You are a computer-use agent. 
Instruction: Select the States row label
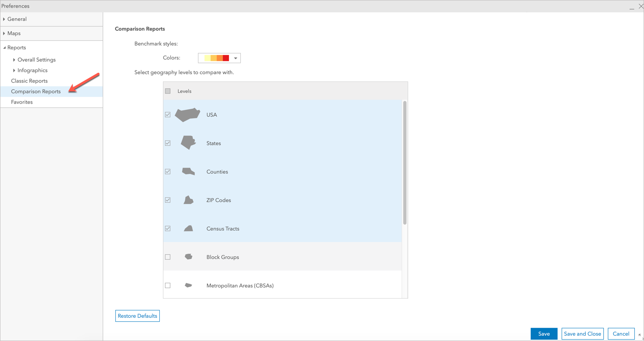(x=213, y=143)
